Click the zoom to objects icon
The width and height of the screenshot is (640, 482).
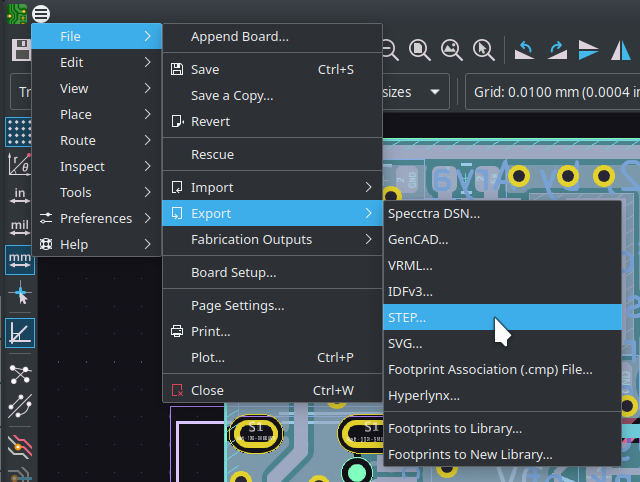tap(451, 49)
